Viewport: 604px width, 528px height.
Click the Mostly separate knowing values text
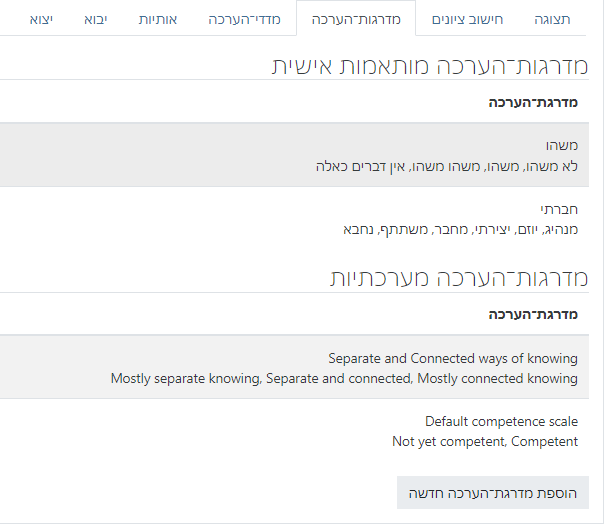pos(344,378)
